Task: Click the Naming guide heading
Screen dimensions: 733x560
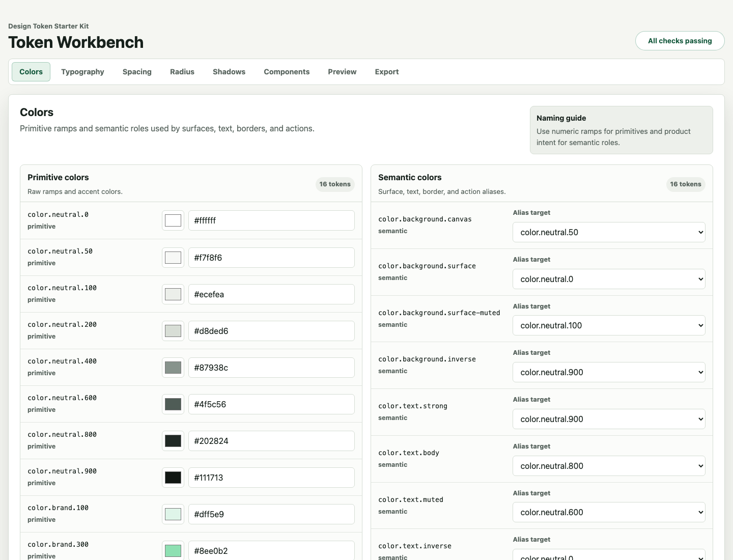Action: point(561,118)
